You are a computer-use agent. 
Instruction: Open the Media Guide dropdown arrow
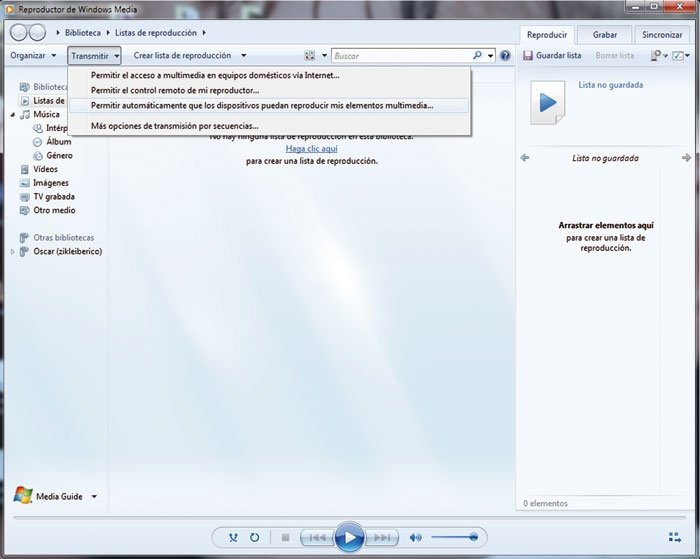[x=94, y=496]
